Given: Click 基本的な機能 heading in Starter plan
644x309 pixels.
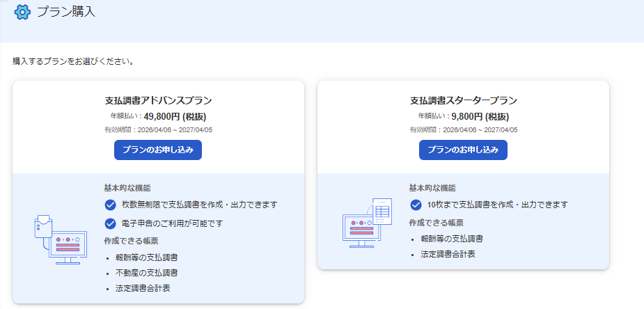Looking at the screenshot, I should tap(432, 188).
